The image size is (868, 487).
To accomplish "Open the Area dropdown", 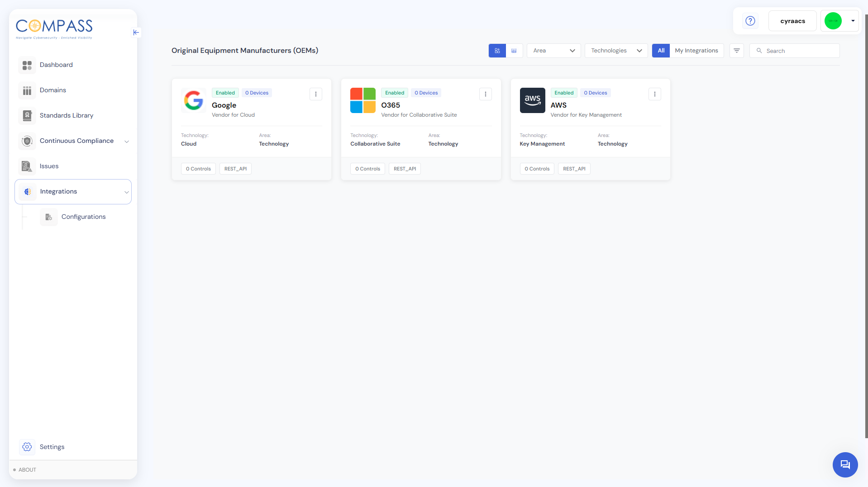I will (x=554, y=51).
